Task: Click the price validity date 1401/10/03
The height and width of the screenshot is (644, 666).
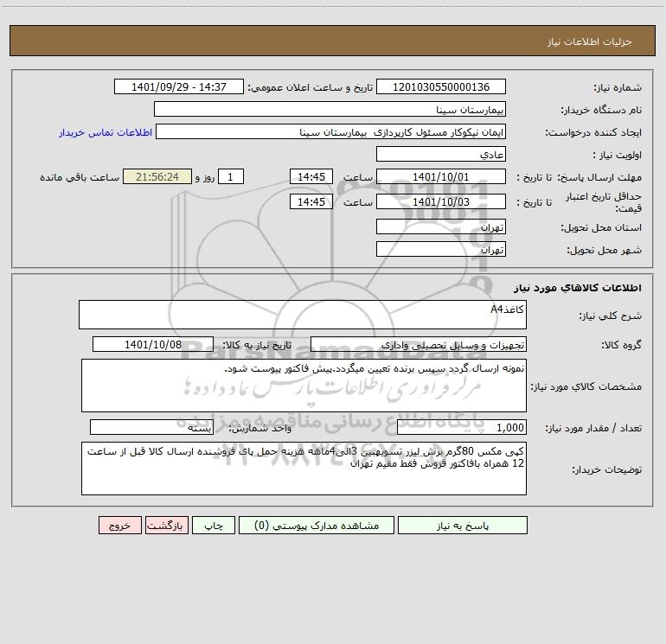Action: click(x=441, y=201)
